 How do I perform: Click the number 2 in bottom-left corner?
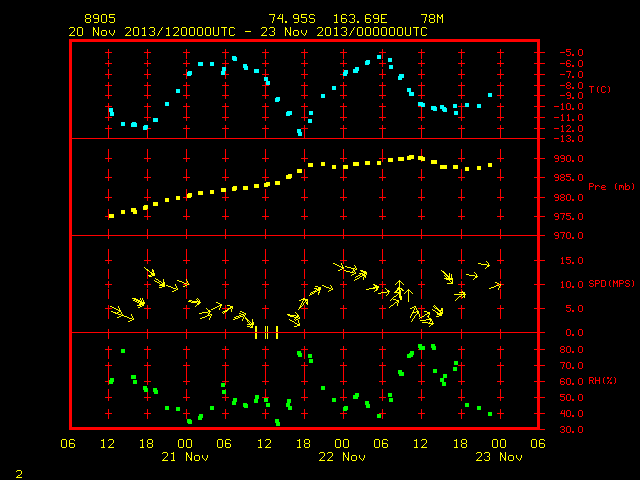click(x=19, y=474)
